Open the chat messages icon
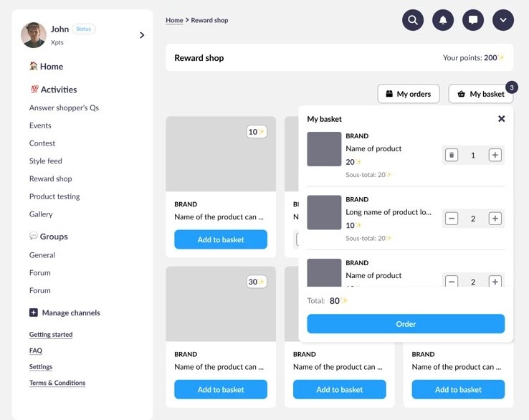 click(473, 20)
